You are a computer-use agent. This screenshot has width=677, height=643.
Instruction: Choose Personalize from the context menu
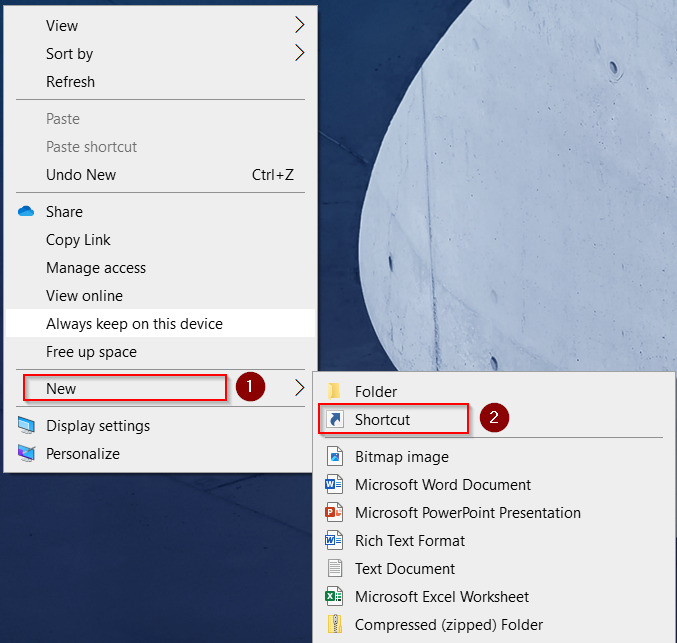[161, 453]
